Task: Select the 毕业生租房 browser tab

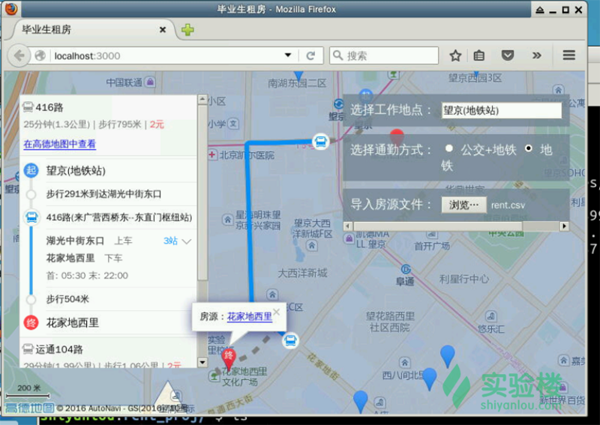Action: pyautogui.click(x=94, y=30)
